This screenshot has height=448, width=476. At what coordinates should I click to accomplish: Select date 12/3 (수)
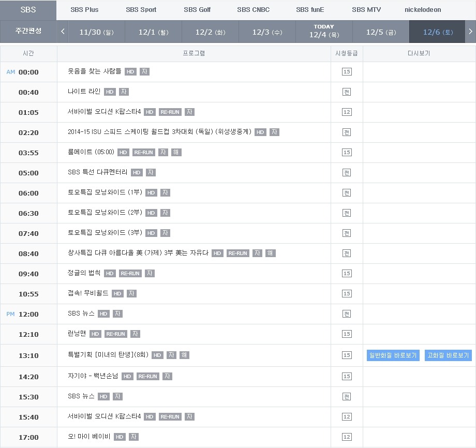tap(267, 32)
